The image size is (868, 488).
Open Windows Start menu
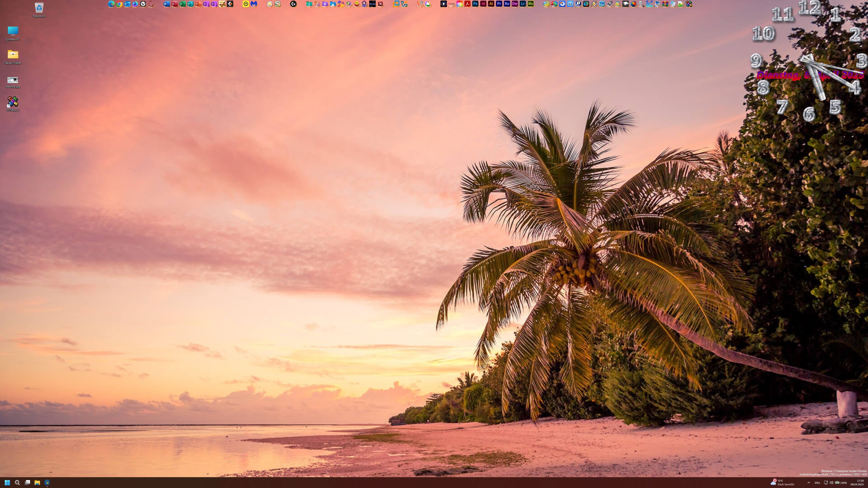point(7,483)
